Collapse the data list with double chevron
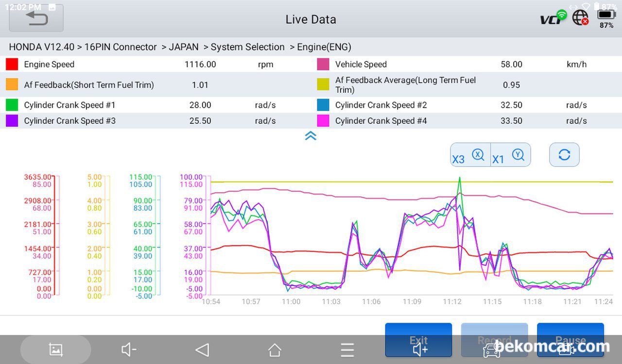 [311, 136]
